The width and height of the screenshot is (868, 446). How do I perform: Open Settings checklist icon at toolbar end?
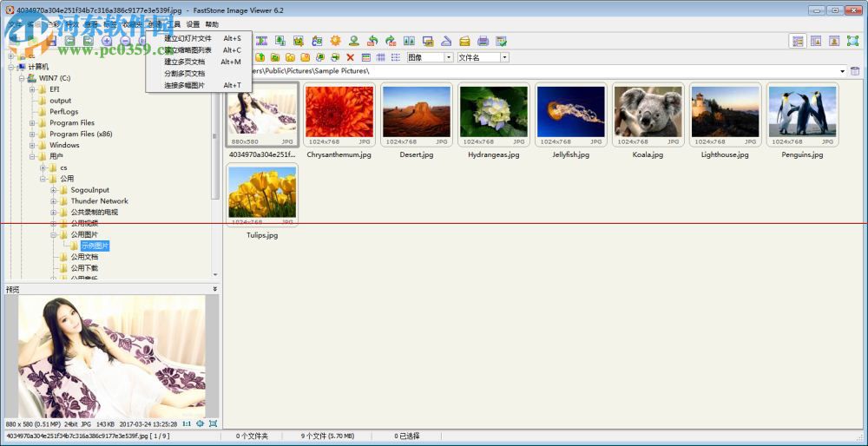click(502, 41)
